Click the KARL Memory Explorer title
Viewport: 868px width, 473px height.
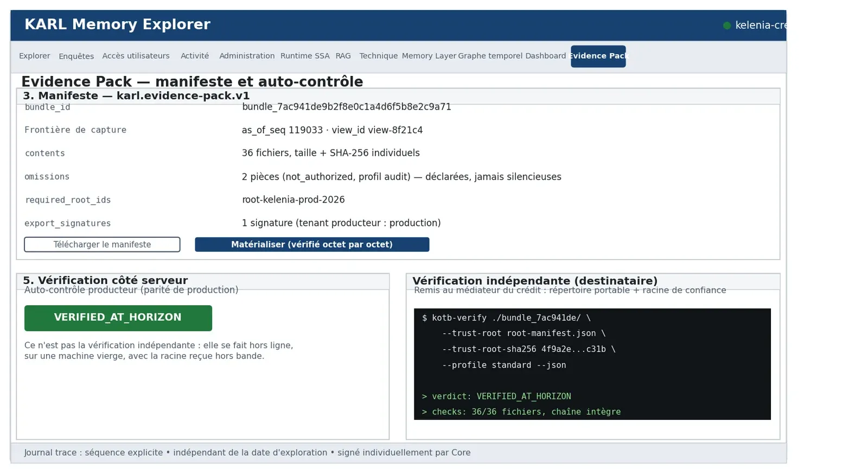click(117, 24)
